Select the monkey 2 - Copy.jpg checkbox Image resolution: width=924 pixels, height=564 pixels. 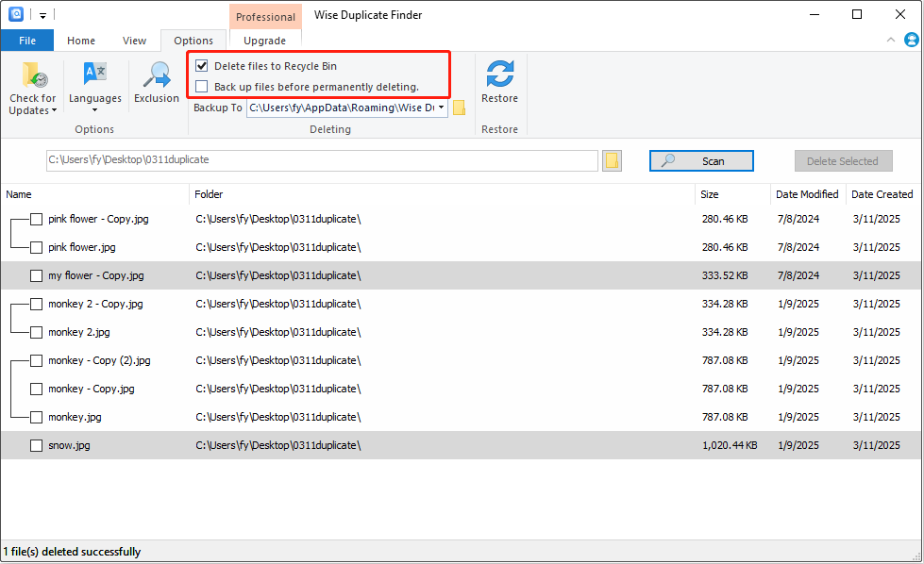point(37,304)
